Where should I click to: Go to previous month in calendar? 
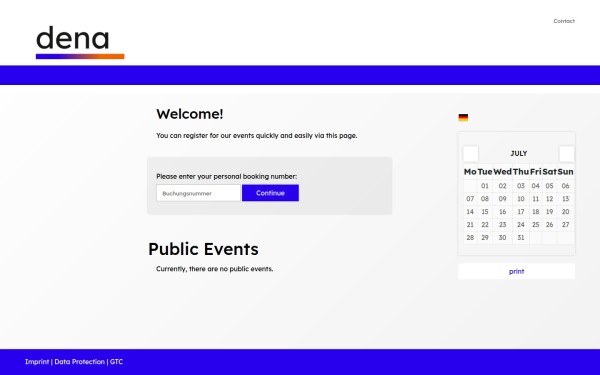tap(471, 154)
